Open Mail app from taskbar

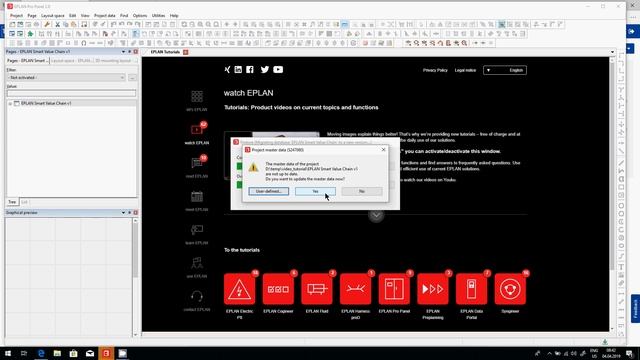[90, 353]
